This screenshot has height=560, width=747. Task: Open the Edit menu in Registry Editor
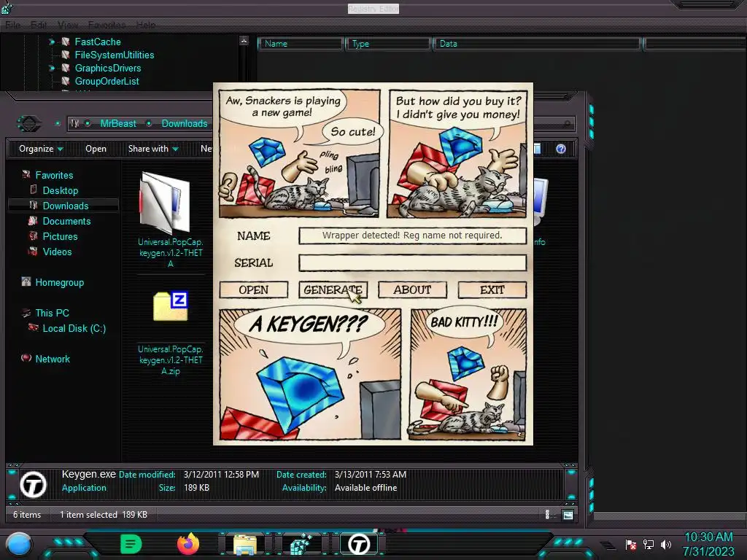[39, 25]
